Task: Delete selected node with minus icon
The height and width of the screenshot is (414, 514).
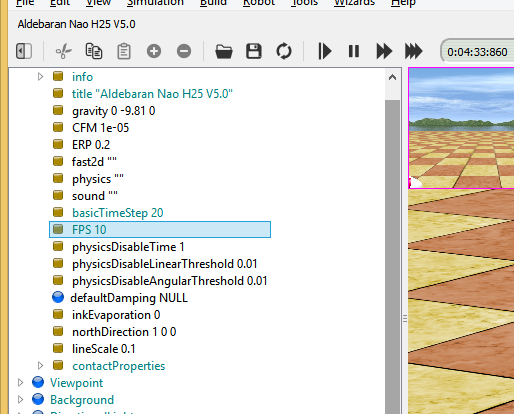Action: click(184, 51)
